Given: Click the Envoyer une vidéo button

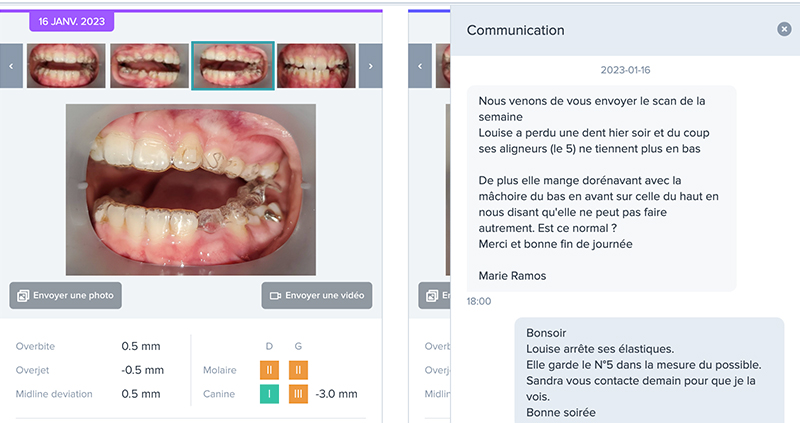Looking at the screenshot, I should [317, 295].
